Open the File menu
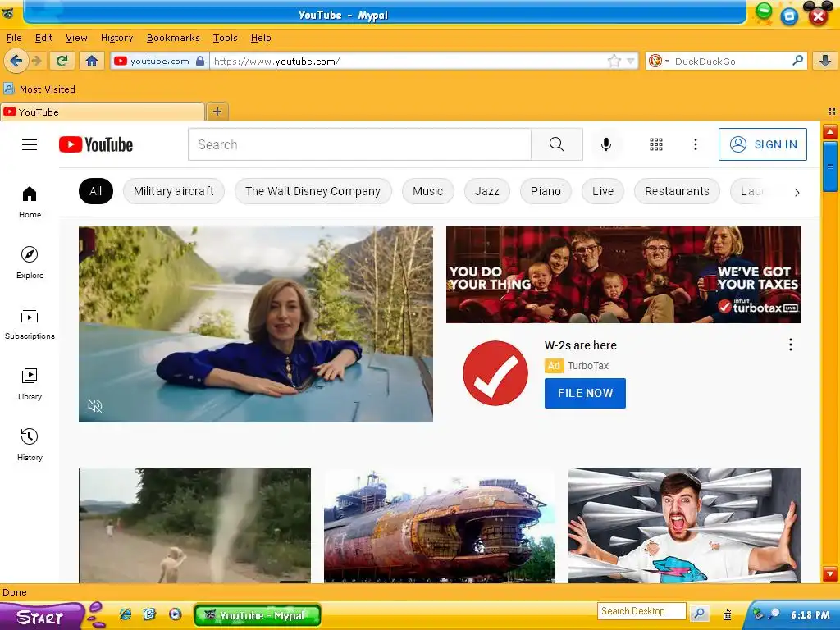Image resolution: width=840 pixels, height=630 pixels. click(14, 38)
